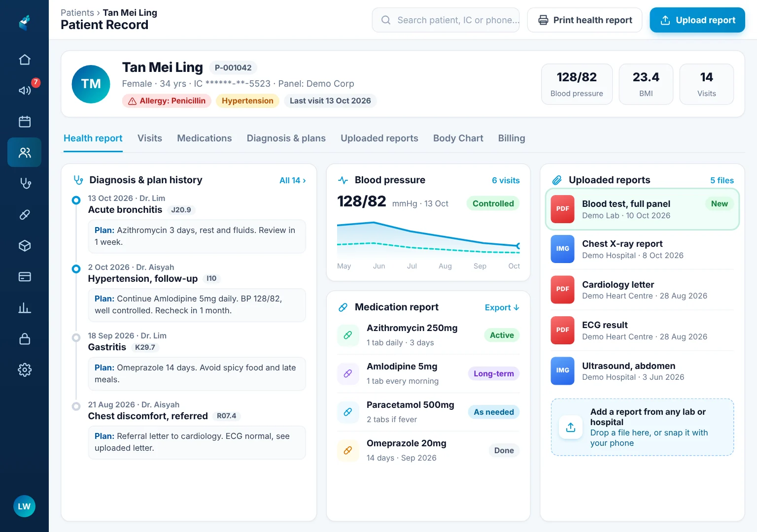Screen dimensions: 757x532
Task: Click the TM patient avatar
Action: [91, 84]
